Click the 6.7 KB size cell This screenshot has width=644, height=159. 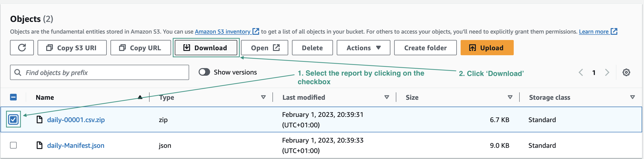click(x=499, y=120)
